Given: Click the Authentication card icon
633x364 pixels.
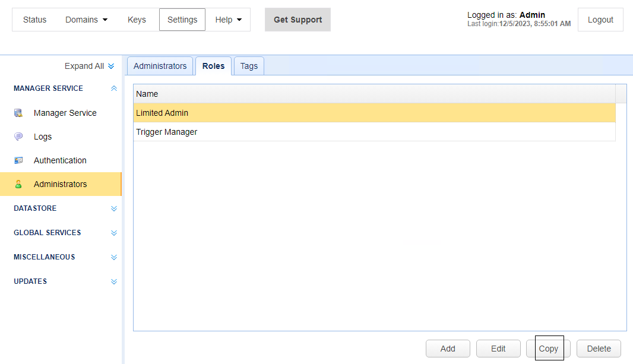Looking at the screenshot, I should (x=18, y=160).
